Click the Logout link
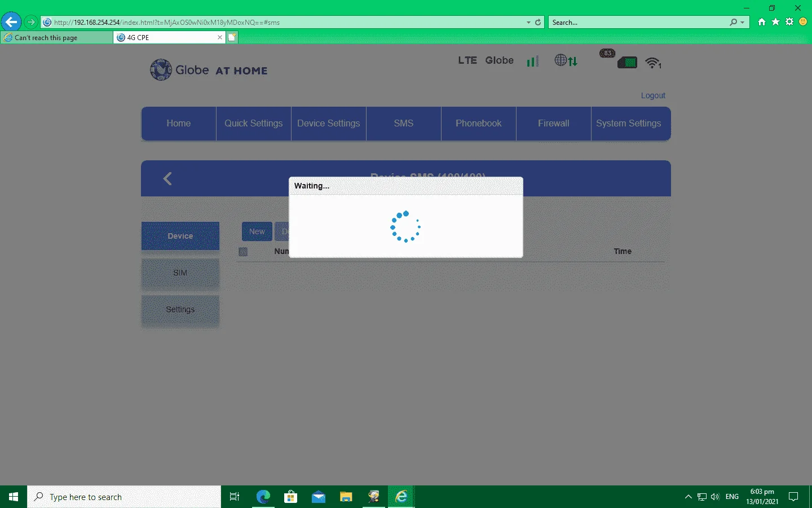This screenshot has width=812, height=508. (x=653, y=95)
